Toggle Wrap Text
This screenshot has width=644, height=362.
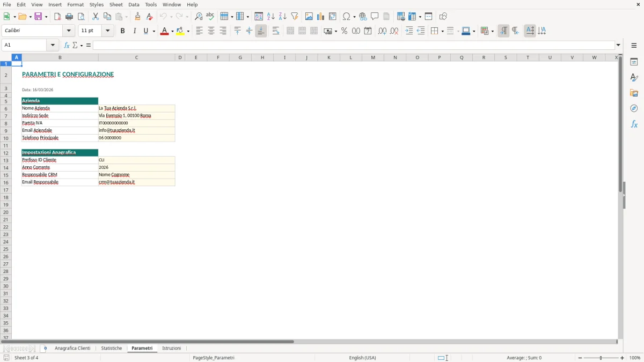(276, 31)
